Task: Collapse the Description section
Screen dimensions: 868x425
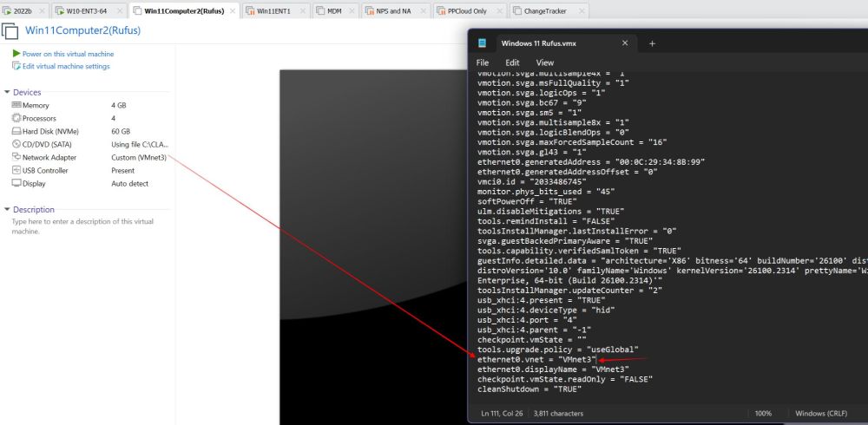Action: [7, 209]
